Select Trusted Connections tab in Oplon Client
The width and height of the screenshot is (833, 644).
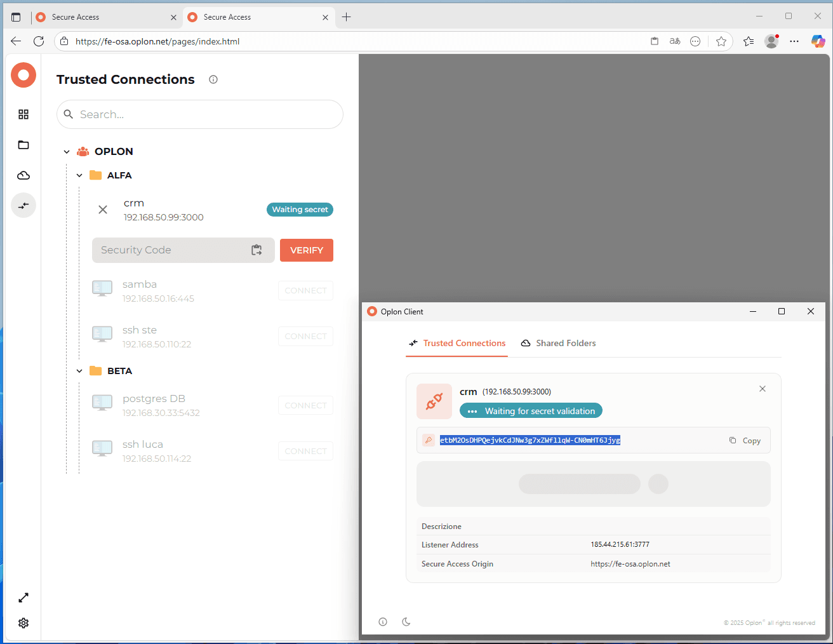click(x=457, y=343)
